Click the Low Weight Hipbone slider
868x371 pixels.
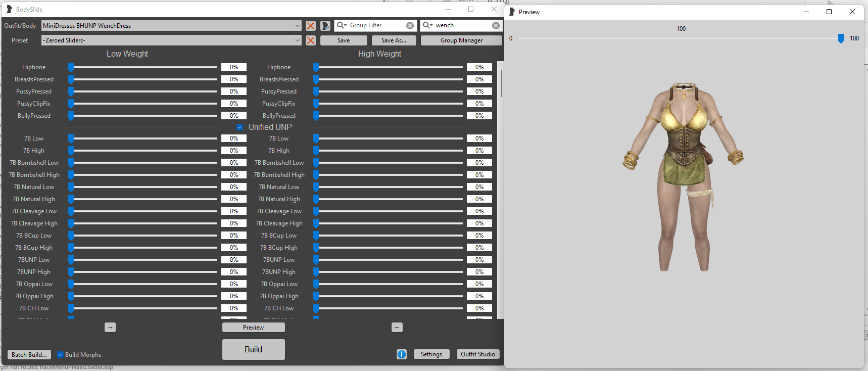143,67
